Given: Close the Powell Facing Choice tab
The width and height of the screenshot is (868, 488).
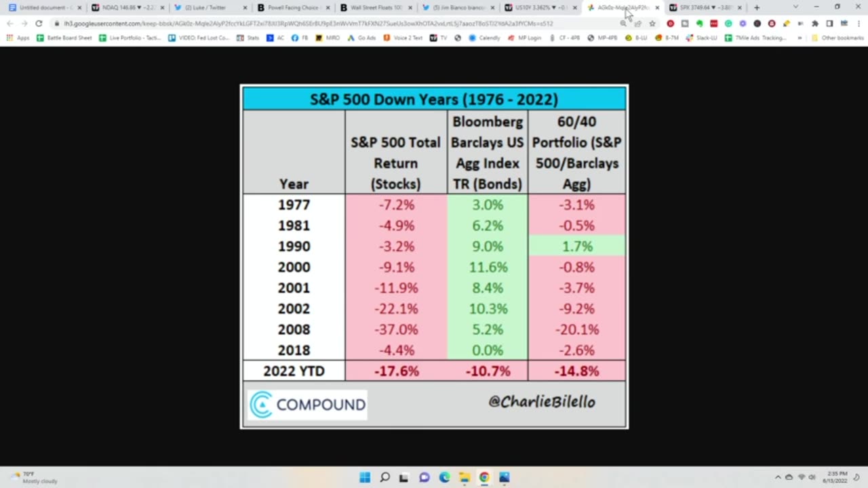Looking at the screenshot, I should pos(328,7).
